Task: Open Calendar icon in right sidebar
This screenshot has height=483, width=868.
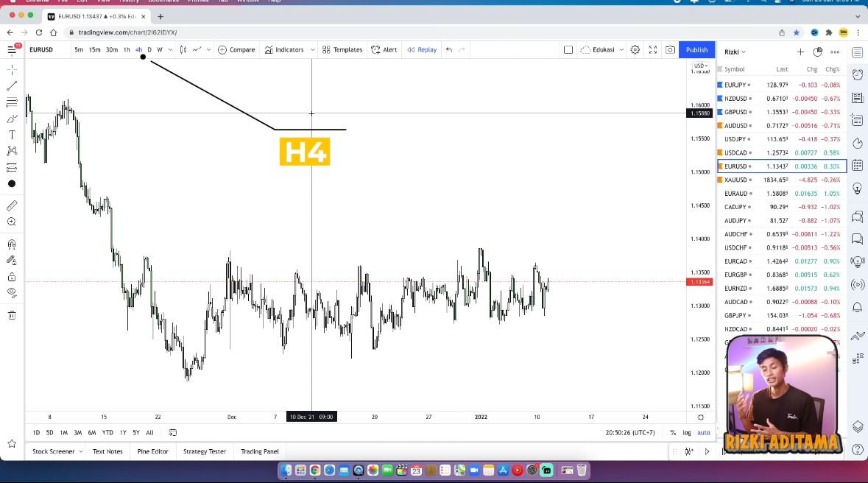Action: click(858, 165)
